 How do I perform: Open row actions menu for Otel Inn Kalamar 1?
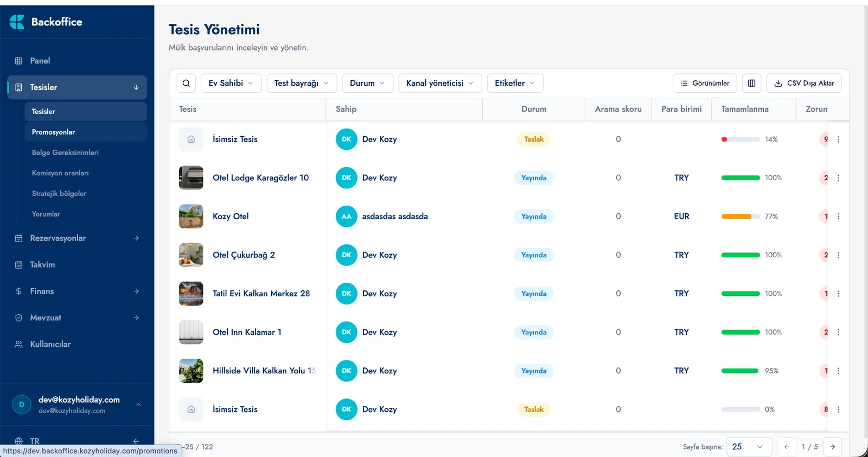pyautogui.click(x=838, y=332)
